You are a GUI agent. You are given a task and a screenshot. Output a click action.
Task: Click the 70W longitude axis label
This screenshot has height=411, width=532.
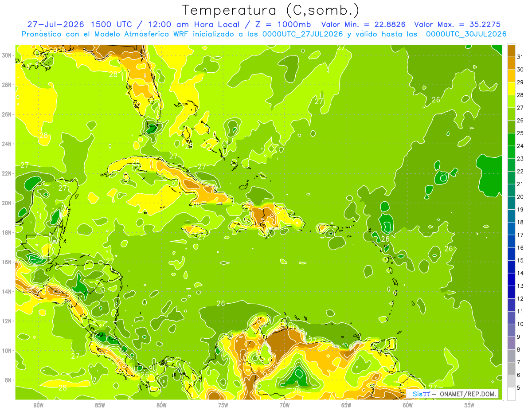tap(285, 405)
